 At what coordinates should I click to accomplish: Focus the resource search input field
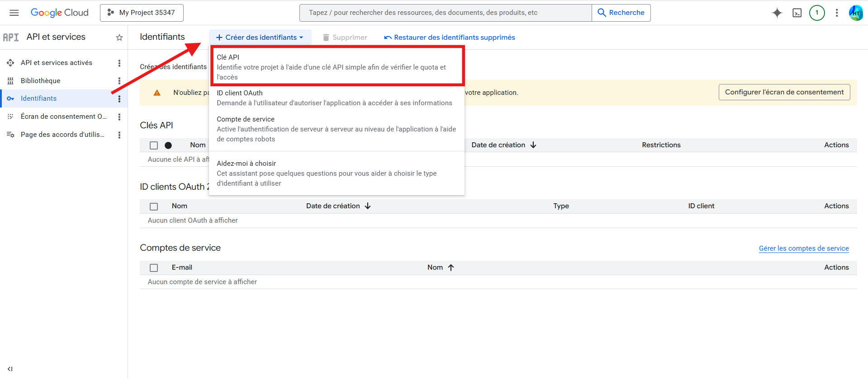pos(446,13)
